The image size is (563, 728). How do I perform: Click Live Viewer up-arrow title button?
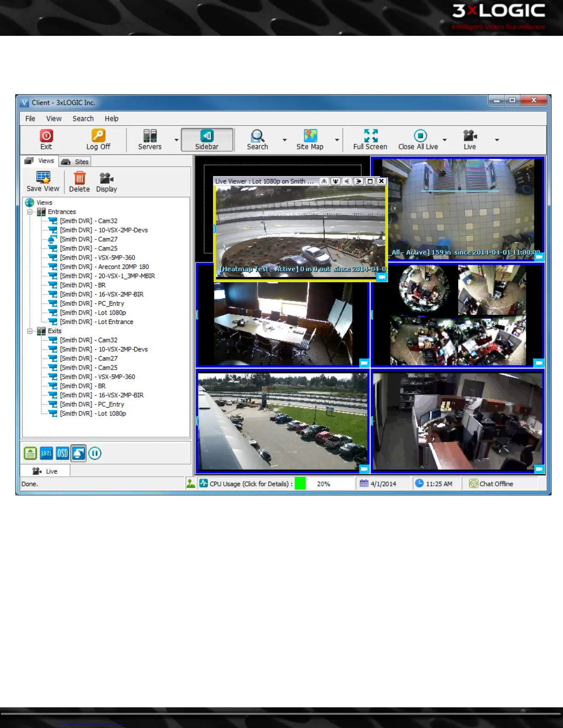(324, 182)
